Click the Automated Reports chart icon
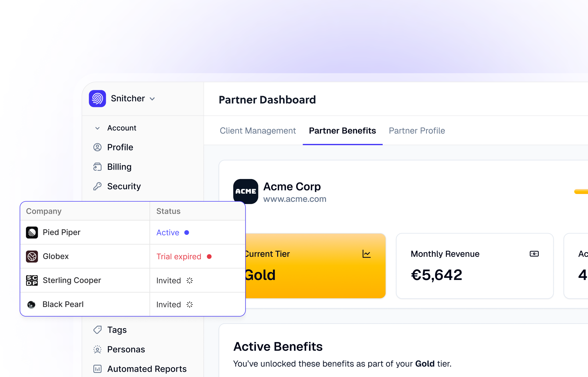 pos(97,369)
